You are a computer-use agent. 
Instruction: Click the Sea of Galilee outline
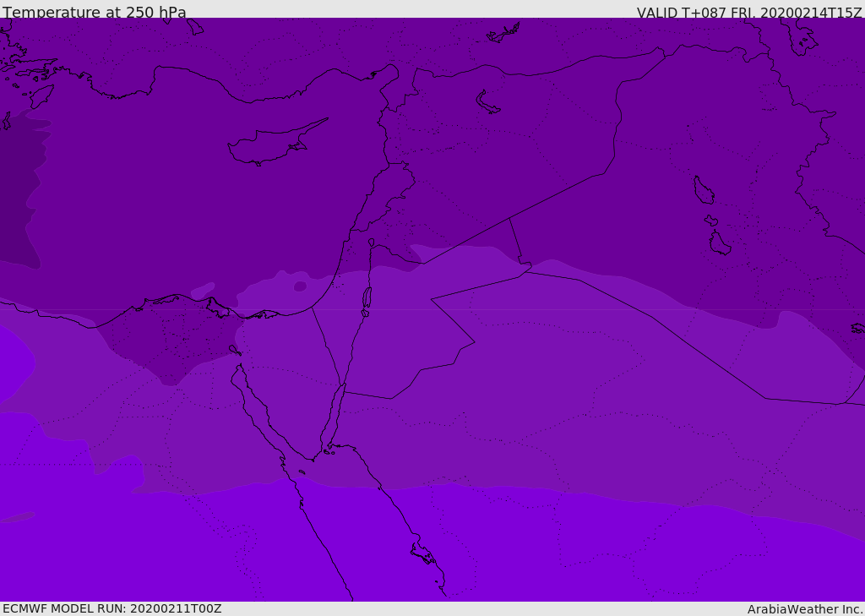click(371, 243)
